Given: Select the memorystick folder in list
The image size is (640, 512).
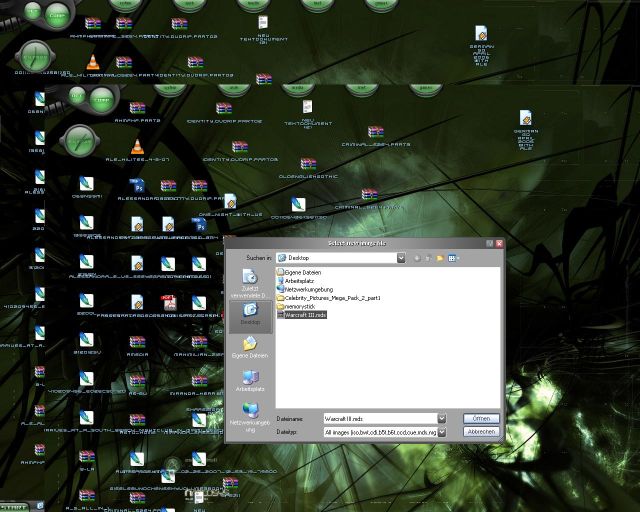Looking at the screenshot, I should [x=300, y=305].
